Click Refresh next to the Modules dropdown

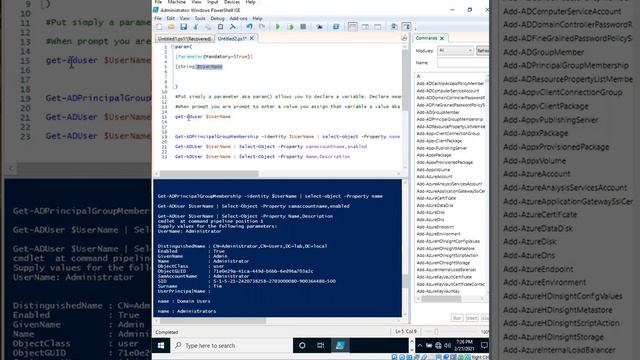point(482,51)
